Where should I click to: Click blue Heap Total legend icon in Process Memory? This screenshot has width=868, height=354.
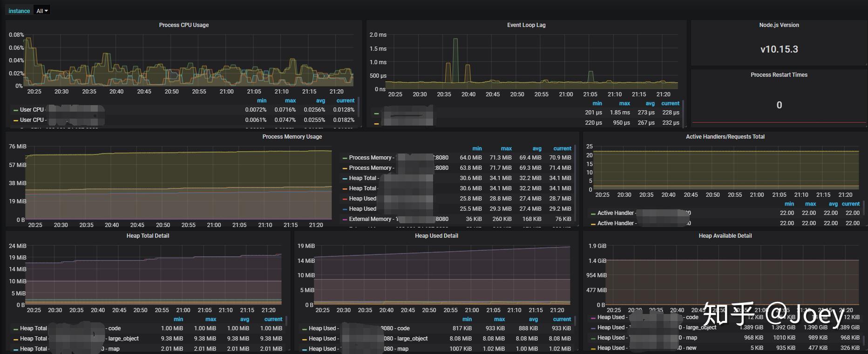click(x=345, y=179)
